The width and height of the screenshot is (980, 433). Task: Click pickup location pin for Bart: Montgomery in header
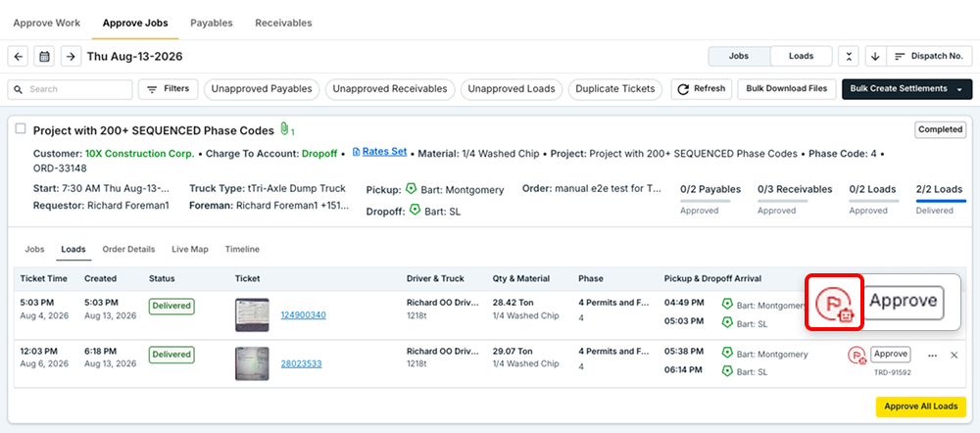point(411,189)
